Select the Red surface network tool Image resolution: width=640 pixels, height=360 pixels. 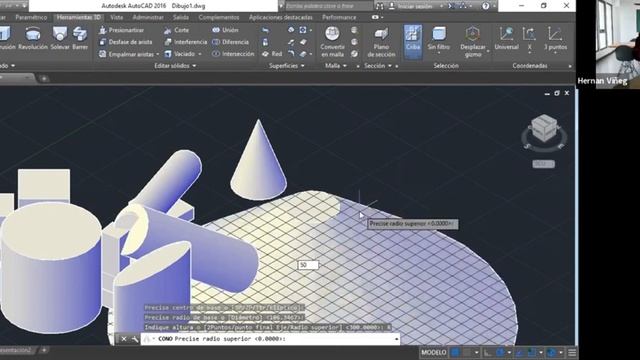(x=272, y=54)
